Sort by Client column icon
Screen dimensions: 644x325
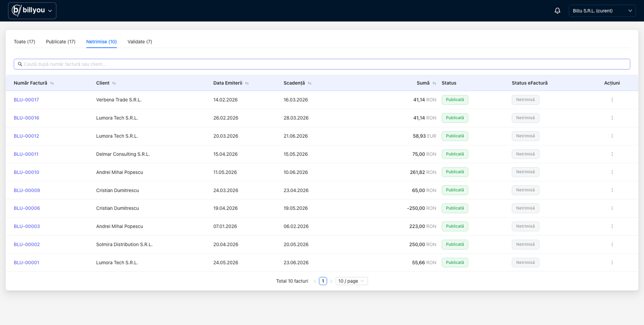click(114, 83)
